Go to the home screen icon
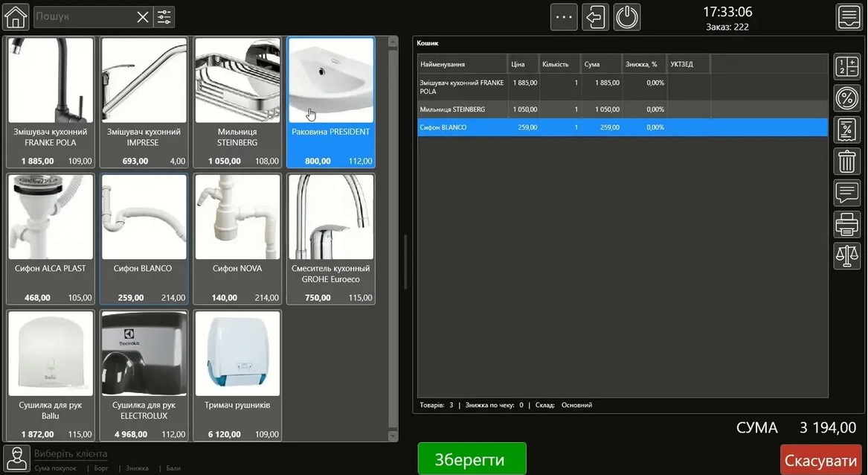 [x=16, y=16]
